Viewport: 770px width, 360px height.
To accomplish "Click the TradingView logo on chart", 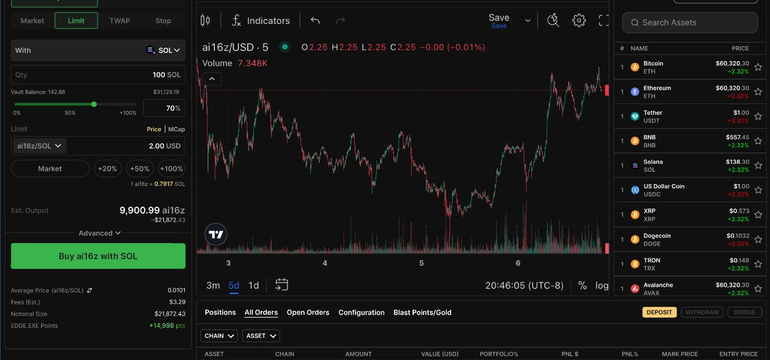I will [x=216, y=235].
